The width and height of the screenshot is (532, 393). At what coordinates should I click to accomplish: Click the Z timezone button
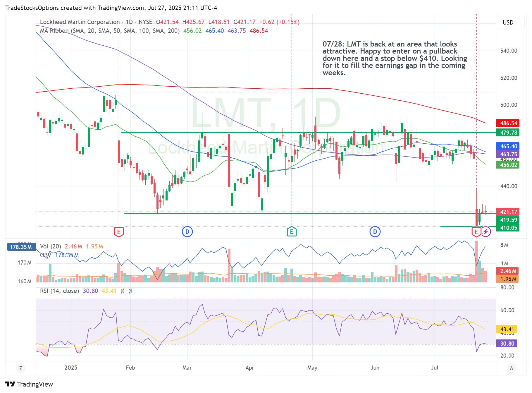[x=21, y=368]
